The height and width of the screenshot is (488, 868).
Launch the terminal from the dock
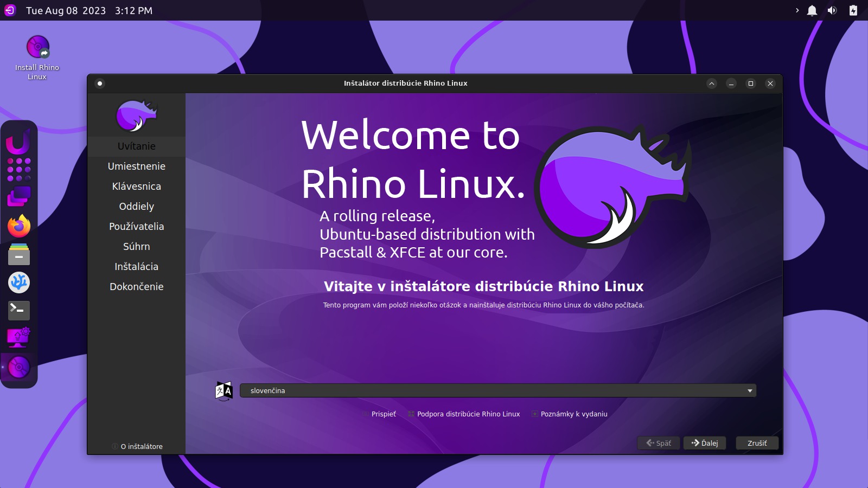19,310
